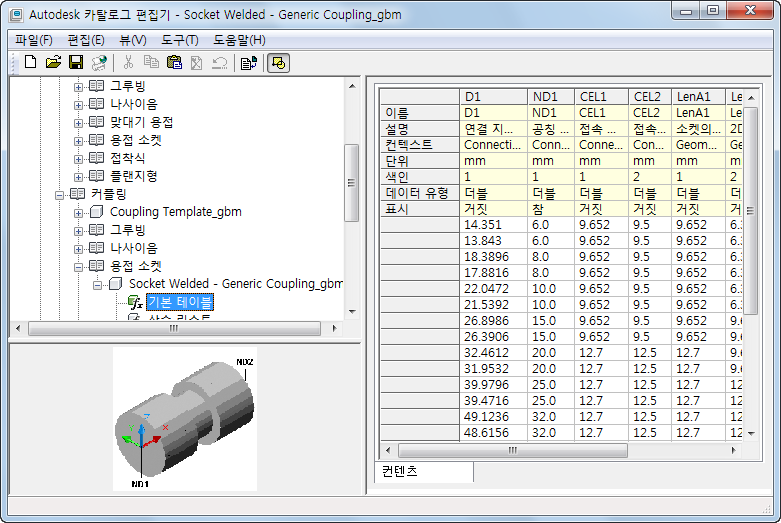Collapse the 커플링 tree node

(59, 195)
